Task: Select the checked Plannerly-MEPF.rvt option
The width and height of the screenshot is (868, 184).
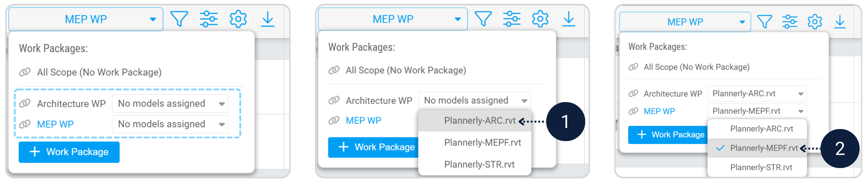Action: pos(763,148)
